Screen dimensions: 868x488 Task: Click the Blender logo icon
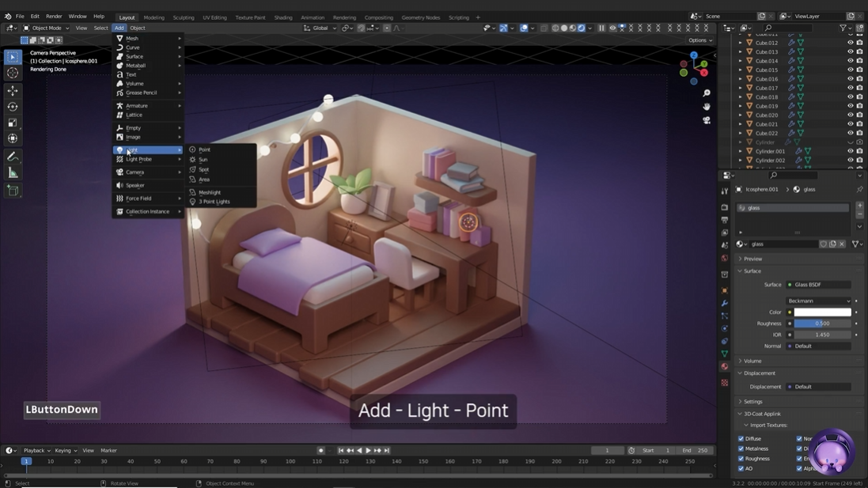coord(7,17)
